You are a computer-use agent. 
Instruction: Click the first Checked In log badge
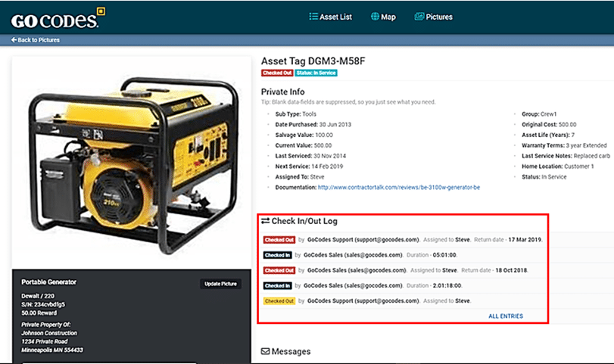pyautogui.click(x=277, y=255)
